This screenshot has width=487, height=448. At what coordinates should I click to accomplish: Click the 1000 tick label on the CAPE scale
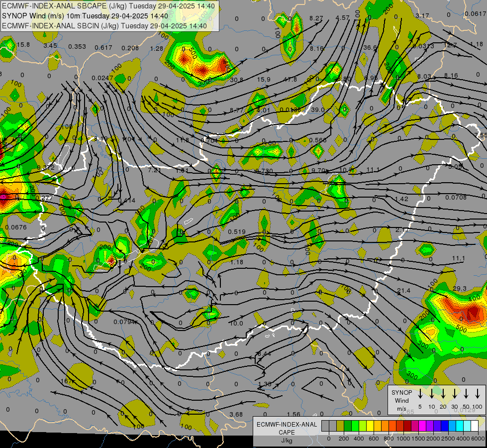click(x=403, y=439)
